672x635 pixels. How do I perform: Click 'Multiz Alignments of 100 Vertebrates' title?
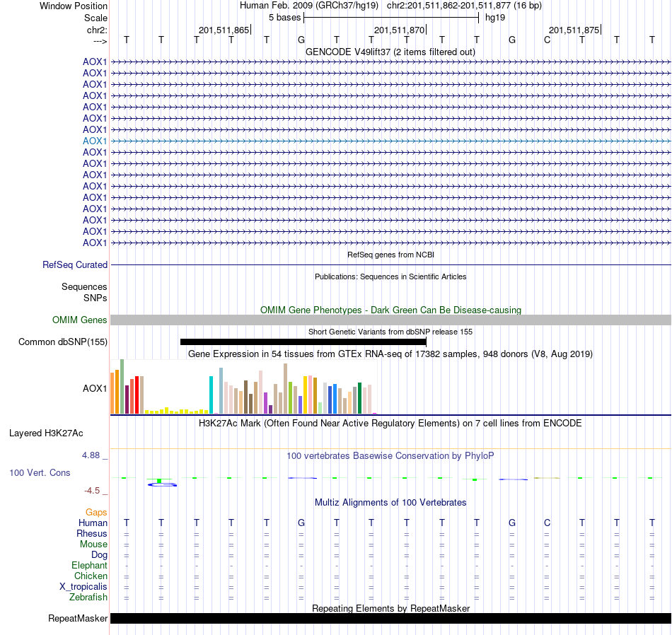point(390,503)
